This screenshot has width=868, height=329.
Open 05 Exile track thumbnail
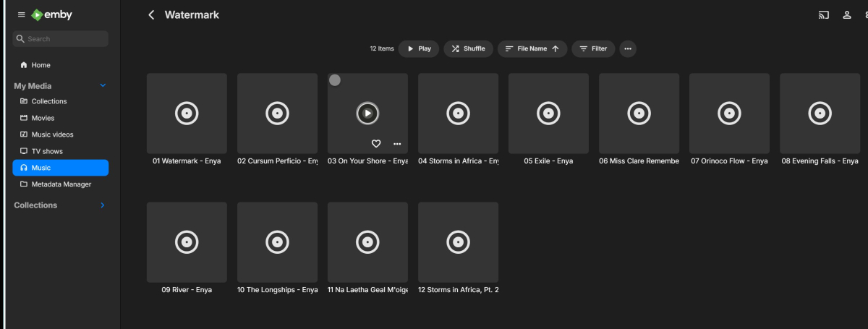coord(548,113)
